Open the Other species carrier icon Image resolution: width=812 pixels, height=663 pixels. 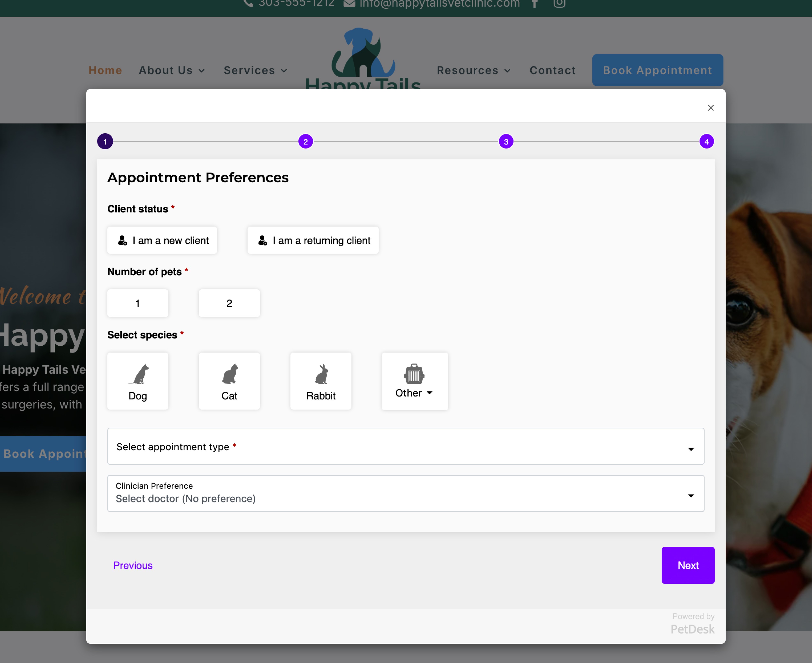(414, 374)
